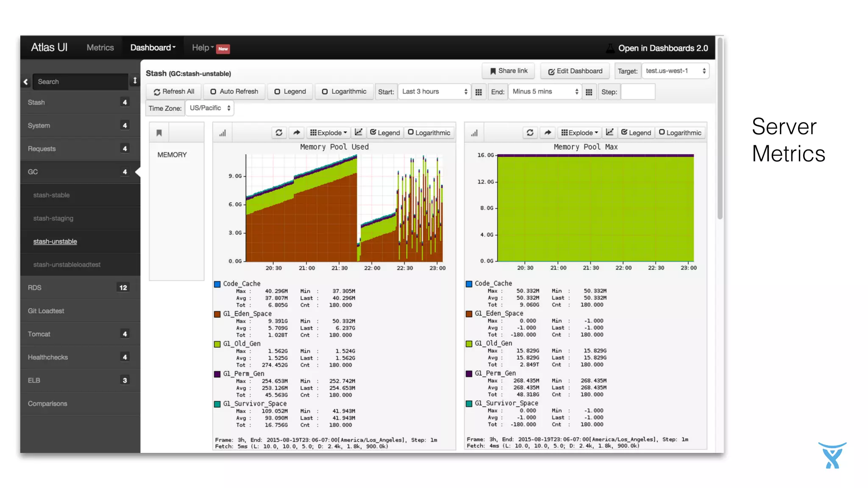Open the Start time dropdown 'Last 3 hours'
Image resolution: width=868 pixels, height=488 pixels.
pyautogui.click(x=434, y=91)
